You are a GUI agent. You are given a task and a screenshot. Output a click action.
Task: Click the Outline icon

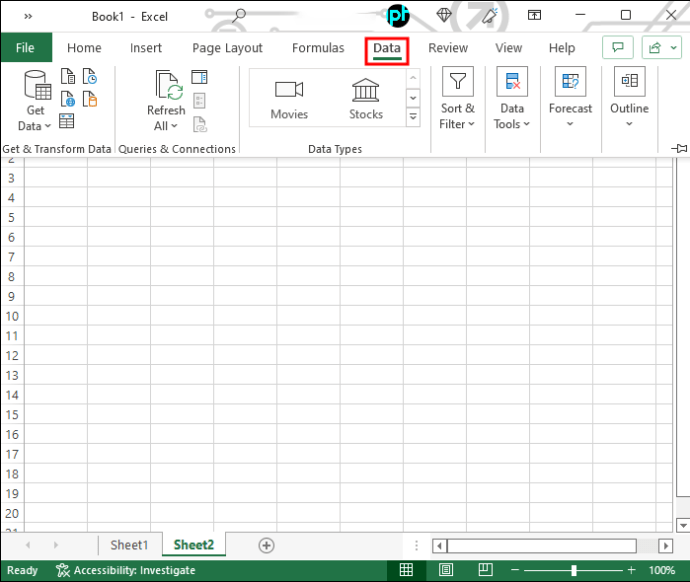pyautogui.click(x=629, y=81)
